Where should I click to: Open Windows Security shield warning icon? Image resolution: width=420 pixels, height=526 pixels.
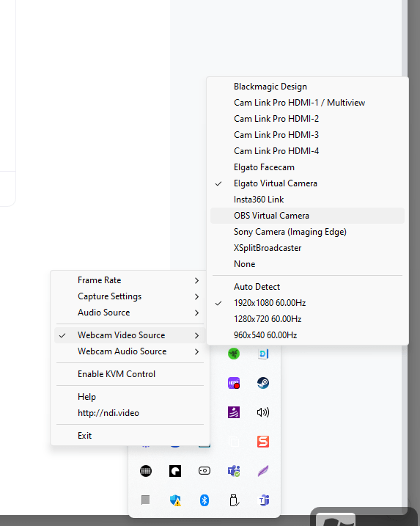(175, 500)
